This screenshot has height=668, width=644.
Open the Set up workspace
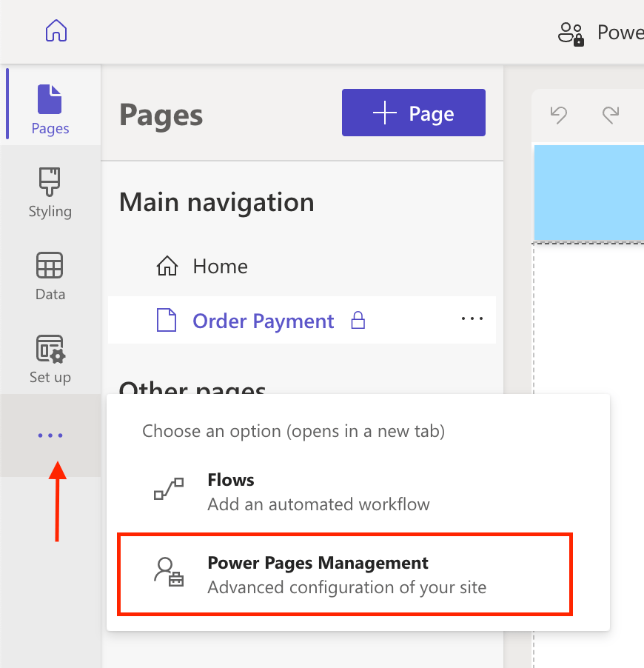tap(50, 358)
